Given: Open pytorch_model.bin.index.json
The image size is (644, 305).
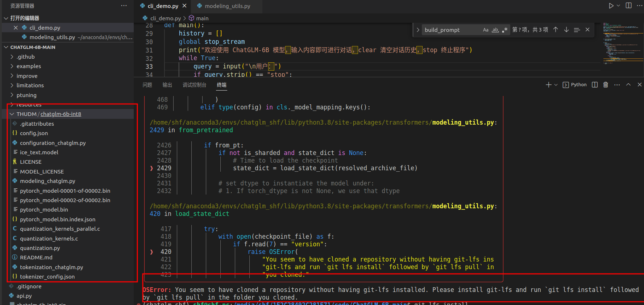Looking at the screenshot, I should [x=68, y=220].
